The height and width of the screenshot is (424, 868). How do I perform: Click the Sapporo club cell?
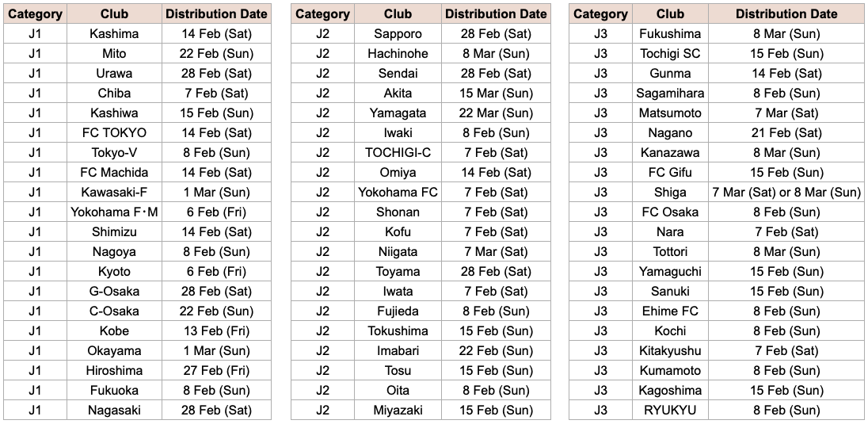coord(398,34)
